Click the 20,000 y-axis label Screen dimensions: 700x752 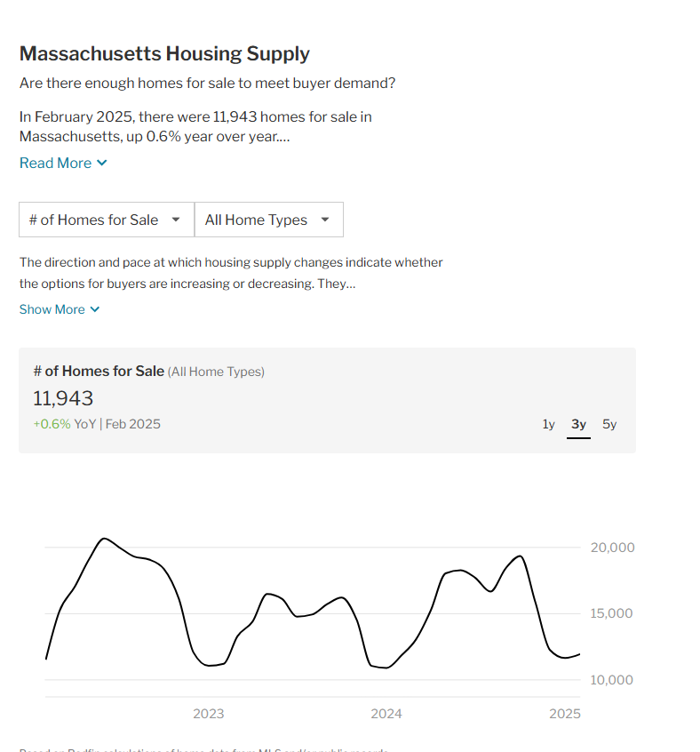(x=612, y=548)
